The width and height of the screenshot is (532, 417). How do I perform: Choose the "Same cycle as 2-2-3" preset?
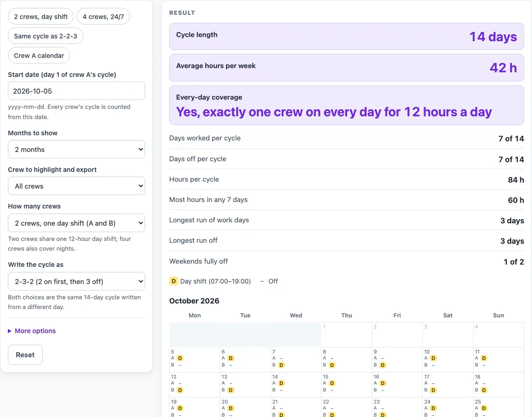click(45, 36)
